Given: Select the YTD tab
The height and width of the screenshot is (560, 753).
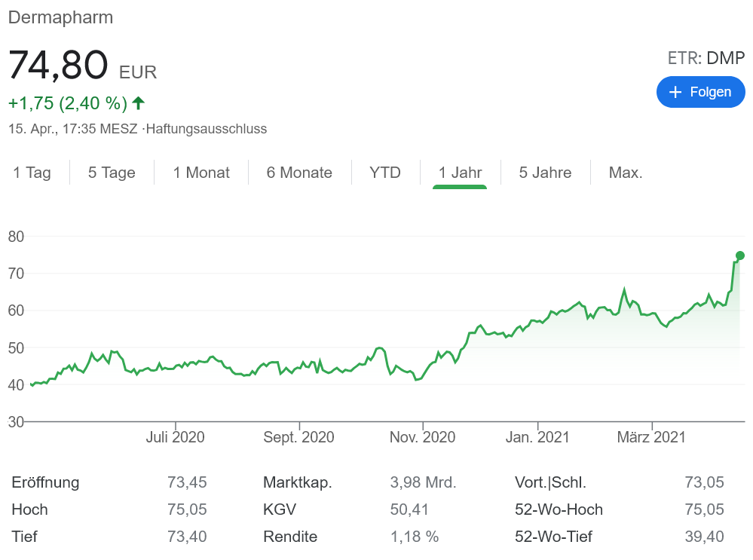Looking at the screenshot, I should tap(385, 173).
